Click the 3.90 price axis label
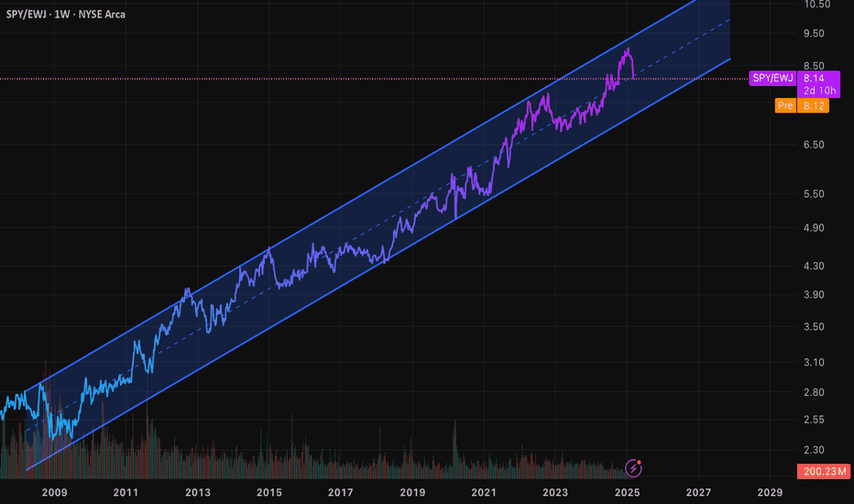 (x=814, y=295)
